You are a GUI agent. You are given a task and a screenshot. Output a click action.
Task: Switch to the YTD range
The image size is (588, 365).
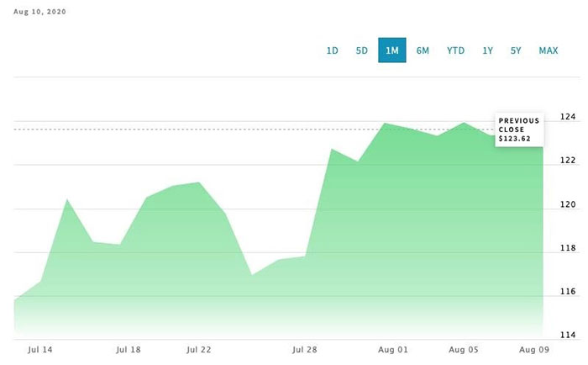coord(455,50)
